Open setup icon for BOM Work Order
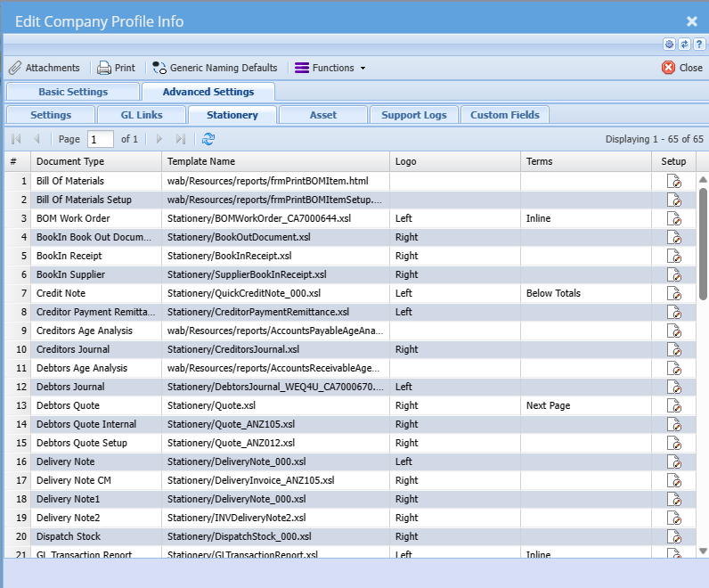The height and width of the screenshot is (588, 709). [x=674, y=218]
